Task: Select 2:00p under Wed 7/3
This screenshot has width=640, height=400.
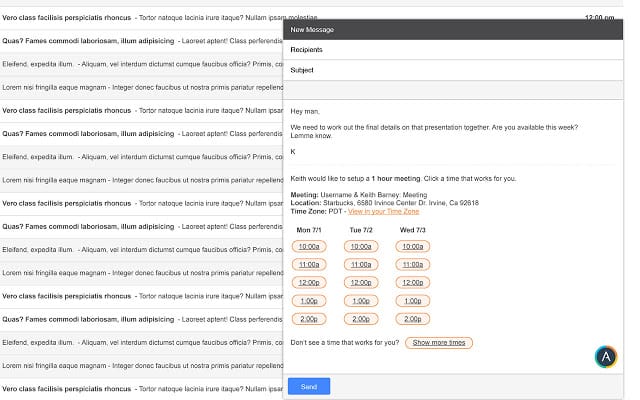Action: tap(413, 319)
